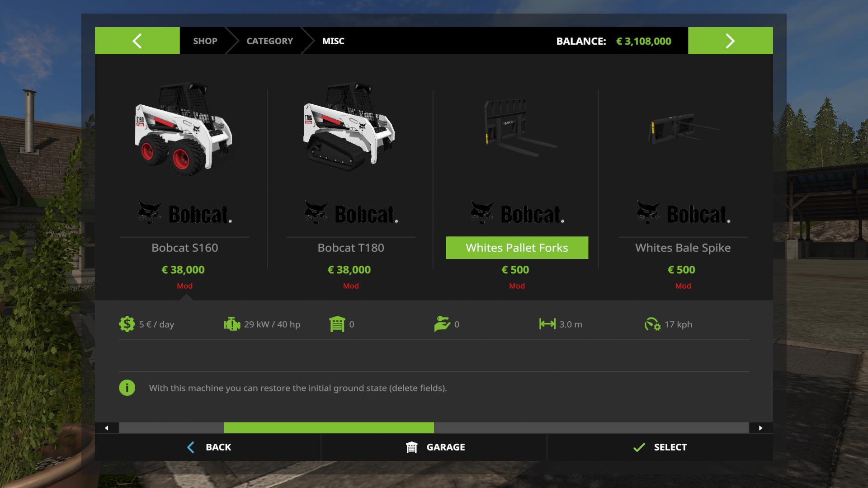The height and width of the screenshot is (488, 868).
Task: Select Whites Pallet Forks item
Action: [x=517, y=248]
